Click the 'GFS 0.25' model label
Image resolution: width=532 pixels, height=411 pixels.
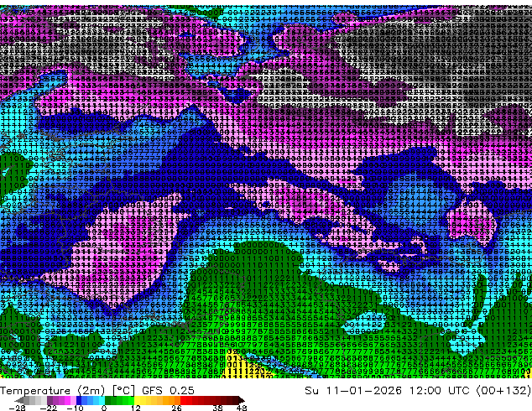point(168,391)
